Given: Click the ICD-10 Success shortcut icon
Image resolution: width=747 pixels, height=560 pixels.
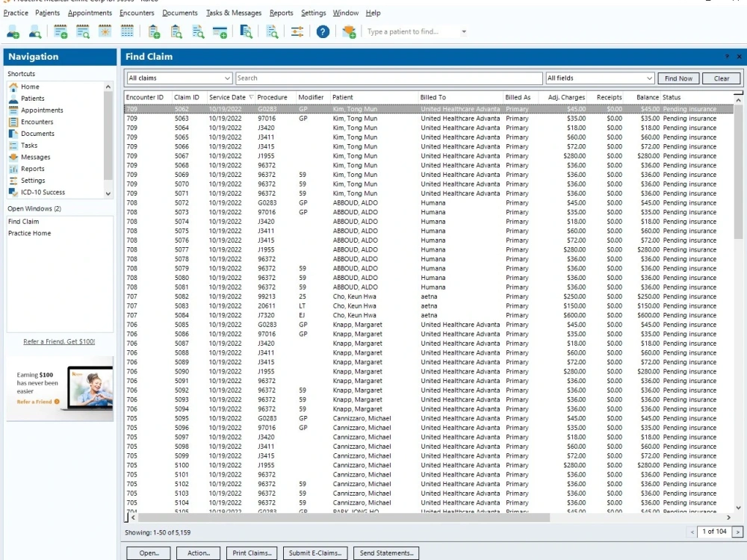Looking at the screenshot, I should (13, 193).
